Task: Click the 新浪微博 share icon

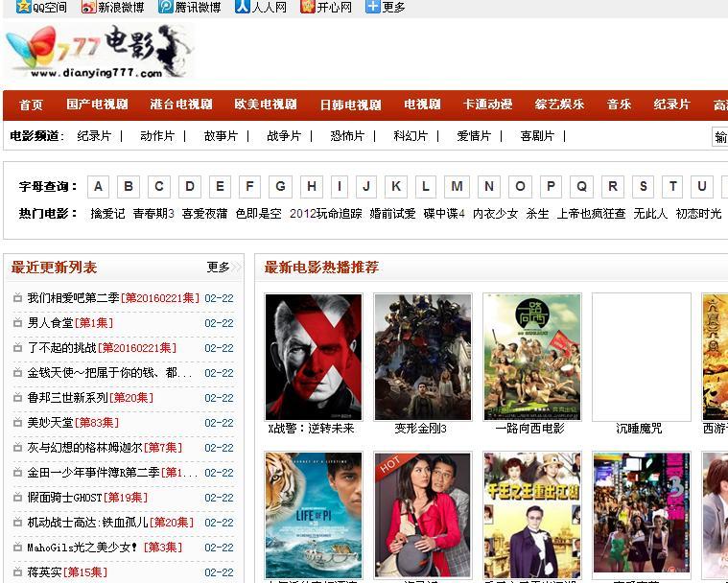Action: pos(88,7)
